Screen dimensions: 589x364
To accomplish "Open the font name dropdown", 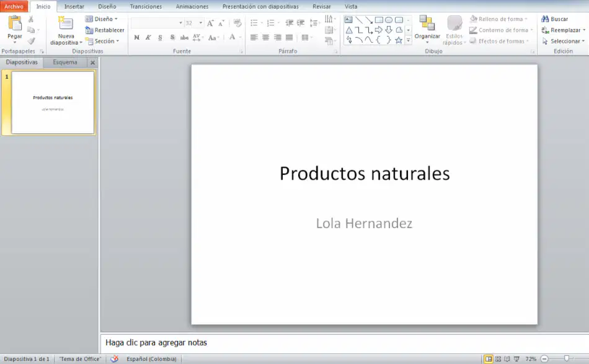I will pyautogui.click(x=180, y=24).
